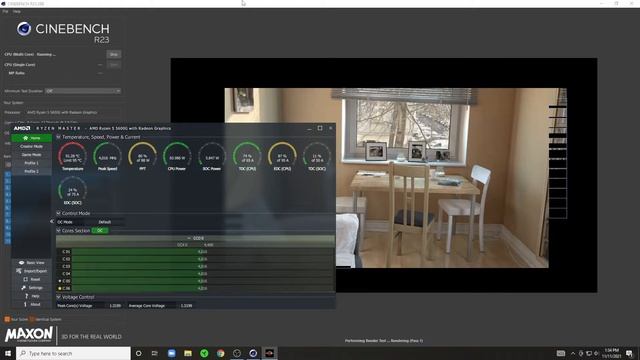The image size is (640, 360).
Task: Click the Import/Export icon in sidebar
Action: point(19,271)
